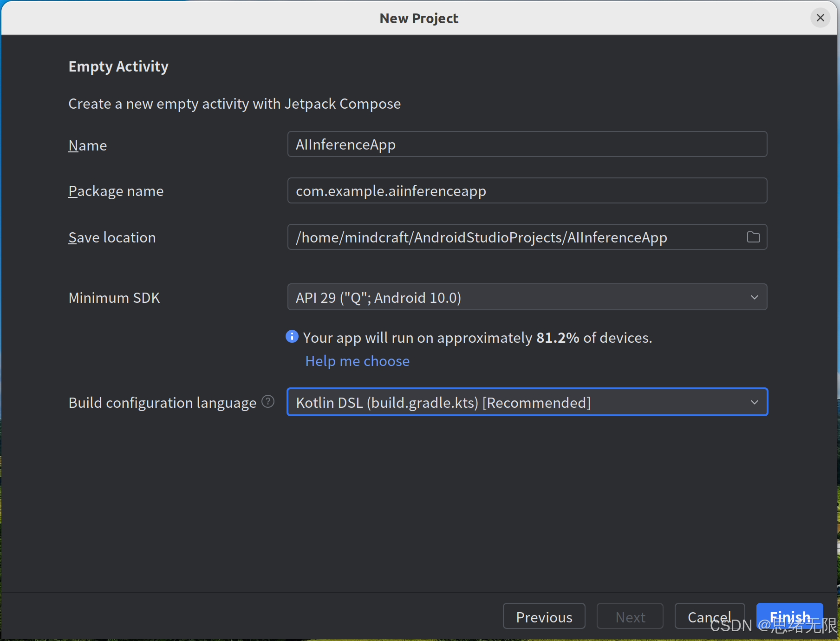The height and width of the screenshot is (641, 840).
Task: Click the Save location label
Action: 112,237
